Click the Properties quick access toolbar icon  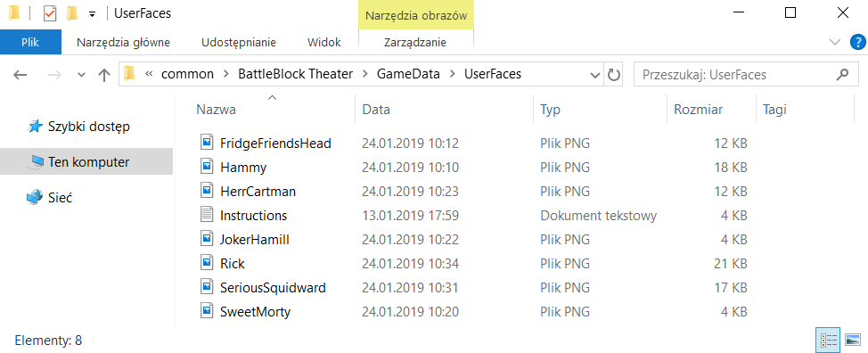[50, 13]
